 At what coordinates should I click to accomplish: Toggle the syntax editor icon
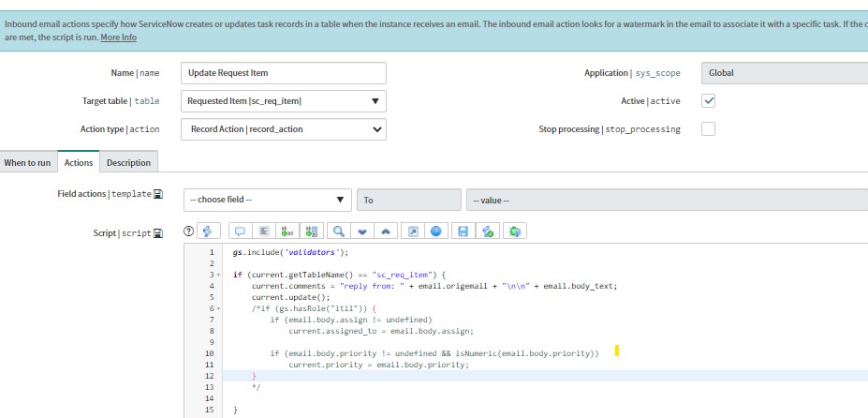coord(209,231)
